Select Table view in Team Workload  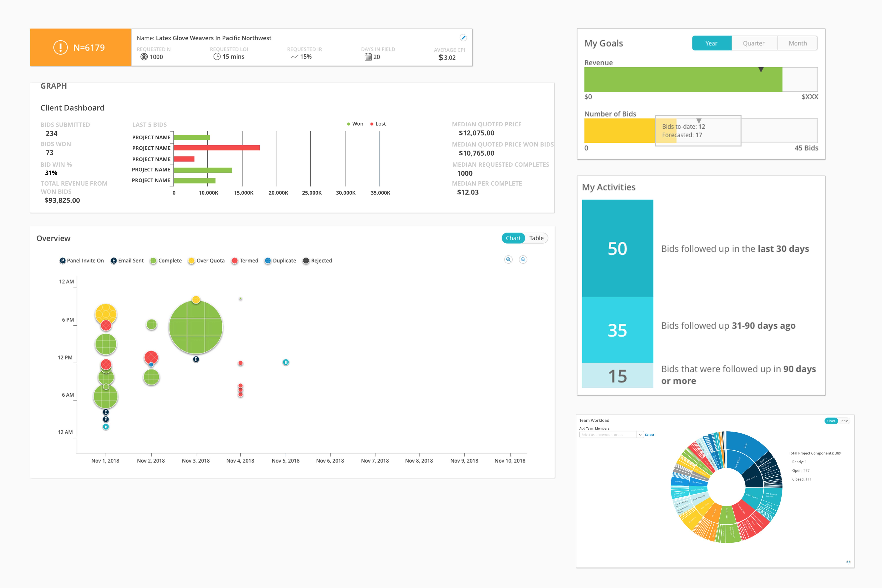pyautogui.click(x=844, y=421)
